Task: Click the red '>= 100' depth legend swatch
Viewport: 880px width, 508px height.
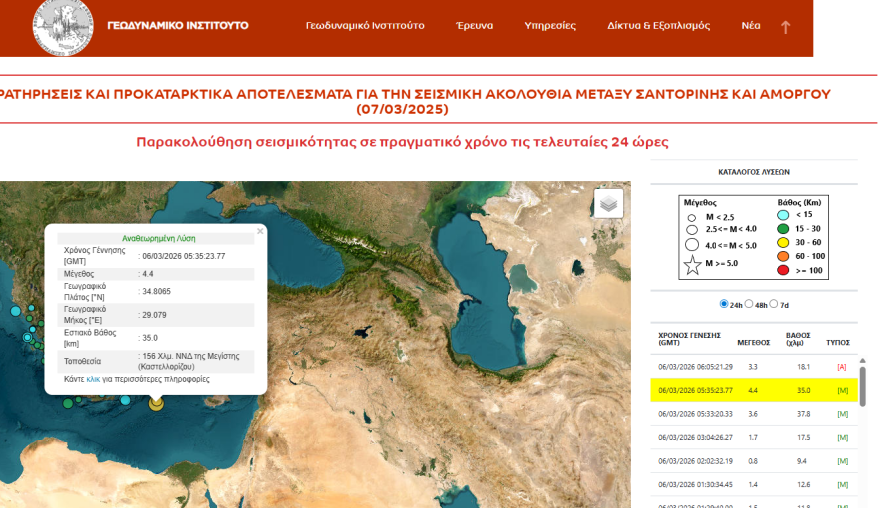Action: [783, 271]
